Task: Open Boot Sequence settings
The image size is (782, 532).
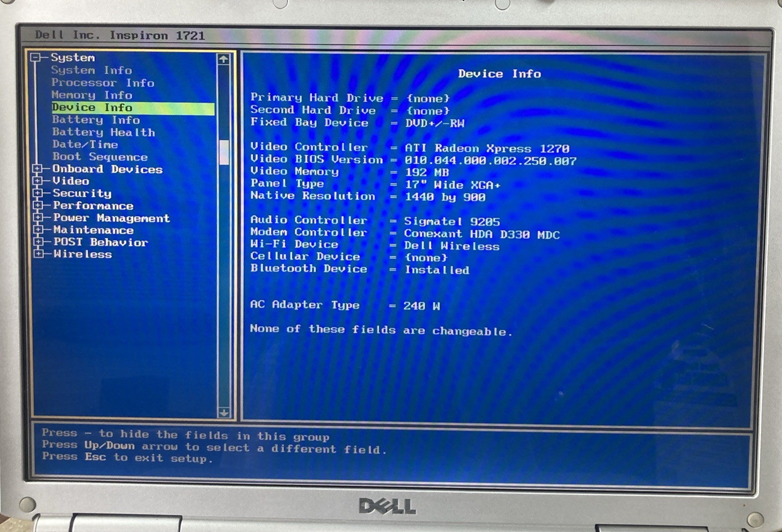Action: click(100, 157)
